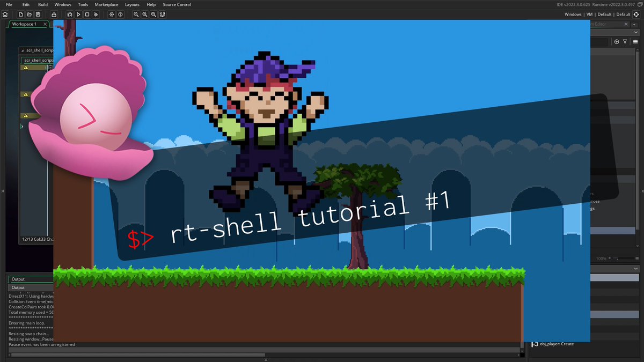
Task: Select the scr_shell_scripts code tab
Action: 38,61
